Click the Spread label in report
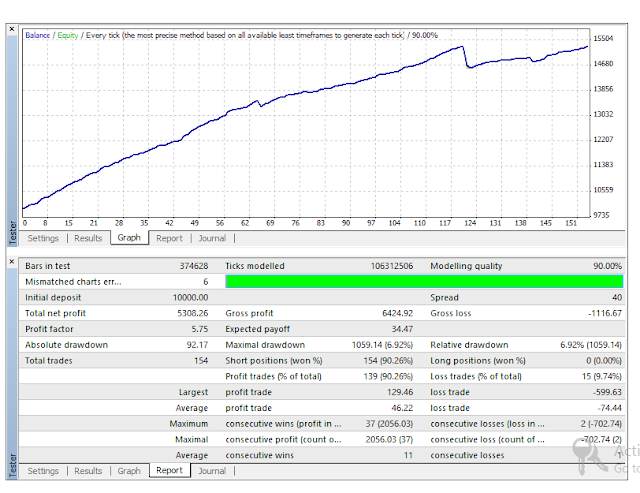The width and height of the screenshot is (640, 493). pos(444,298)
